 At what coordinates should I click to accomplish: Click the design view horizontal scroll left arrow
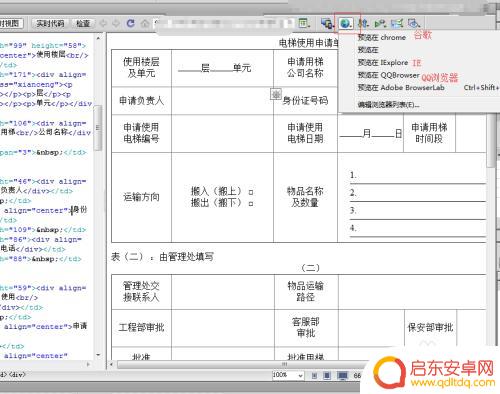[x=112, y=364]
